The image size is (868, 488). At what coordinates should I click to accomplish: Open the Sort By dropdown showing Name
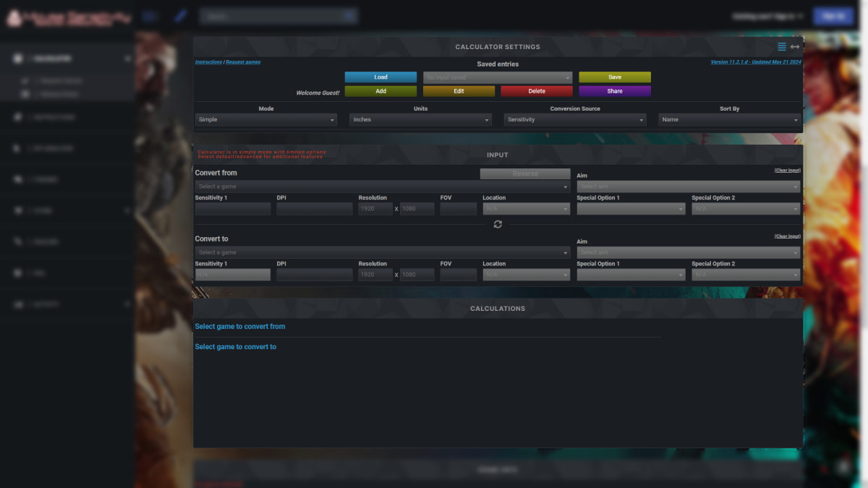tap(728, 119)
